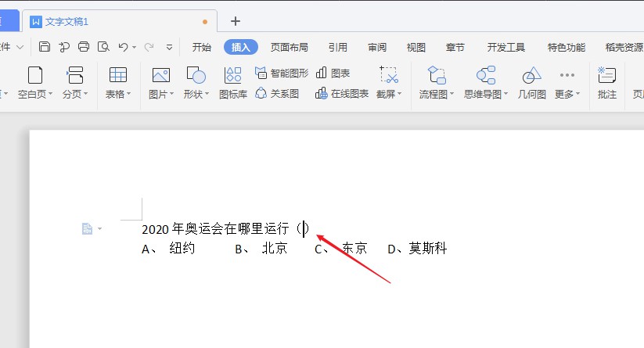Open the 开发工具 ribbon tab

point(506,47)
